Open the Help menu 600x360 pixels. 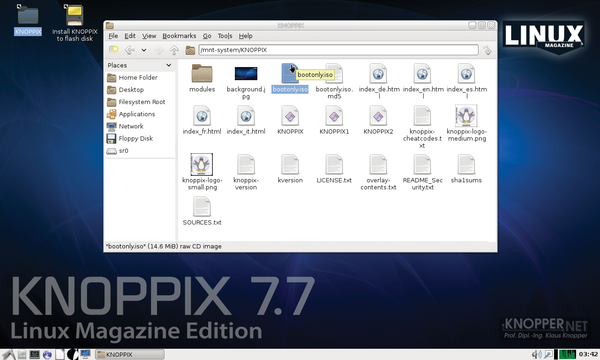point(246,36)
